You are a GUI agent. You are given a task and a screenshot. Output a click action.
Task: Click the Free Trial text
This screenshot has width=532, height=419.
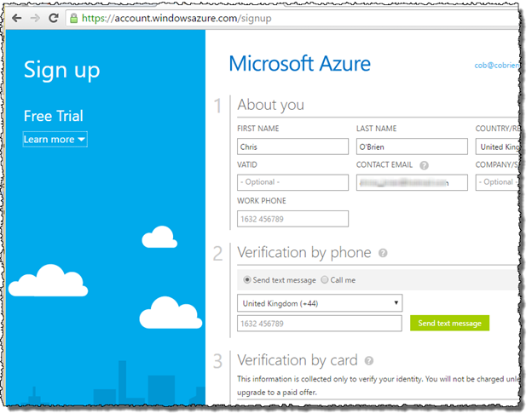pos(53,116)
